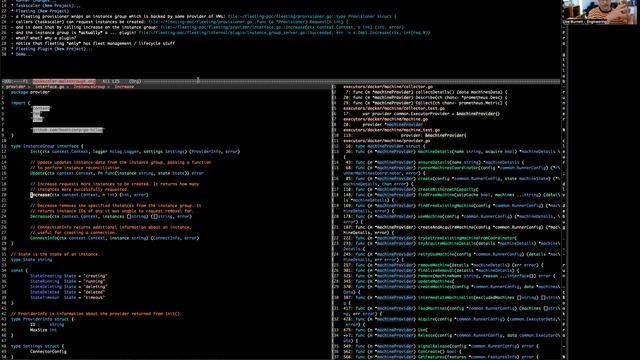Jump to Describe(ch chan<- *prometheus.Desc) result
The height and width of the screenshot is (360, 640).
[x=430, y=98]
